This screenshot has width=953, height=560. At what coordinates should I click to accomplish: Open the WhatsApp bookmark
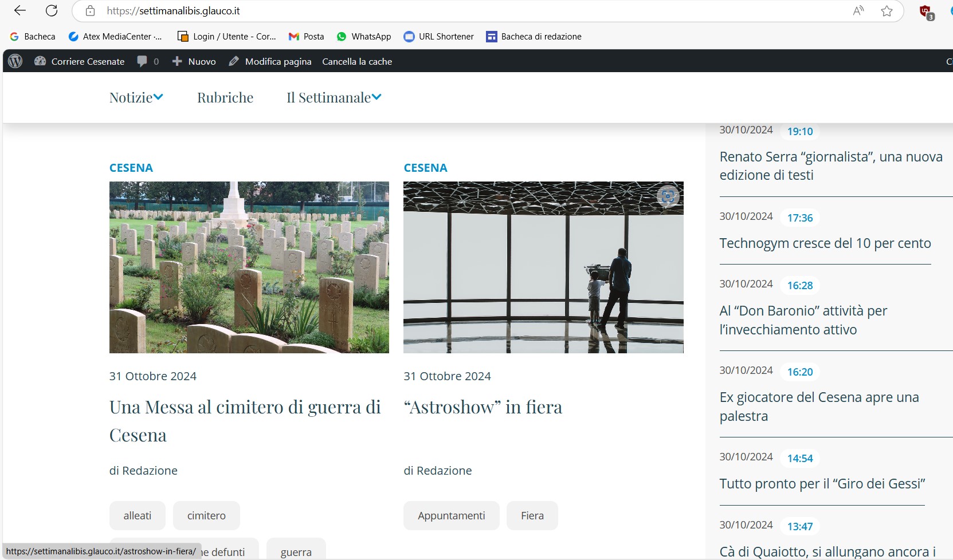(364, 37)
